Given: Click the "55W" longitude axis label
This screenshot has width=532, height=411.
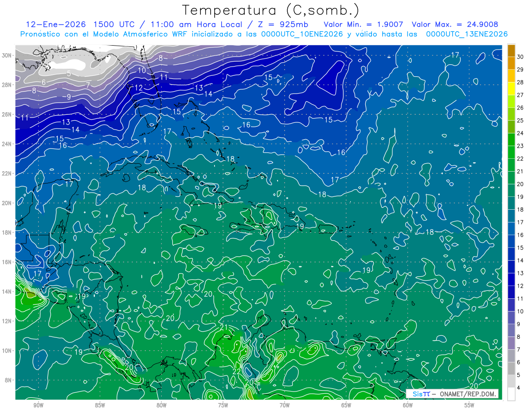Looking at the screenshot, I should point(469,405).
